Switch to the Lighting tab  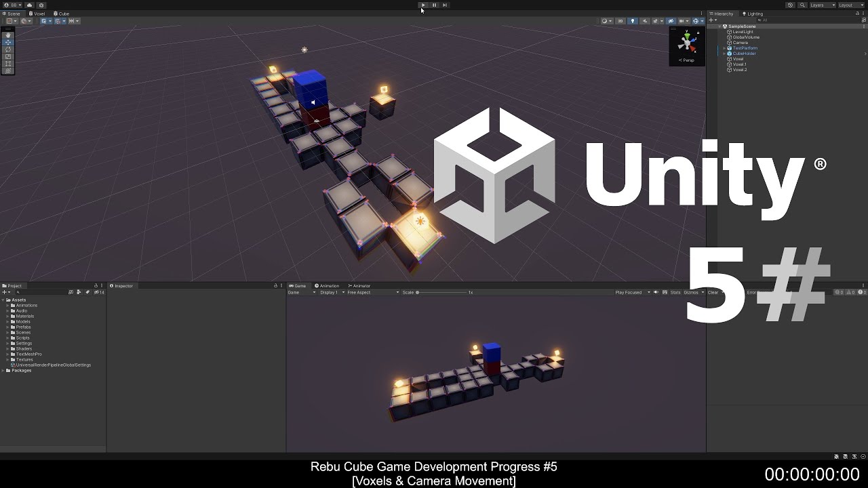(753, 14)
